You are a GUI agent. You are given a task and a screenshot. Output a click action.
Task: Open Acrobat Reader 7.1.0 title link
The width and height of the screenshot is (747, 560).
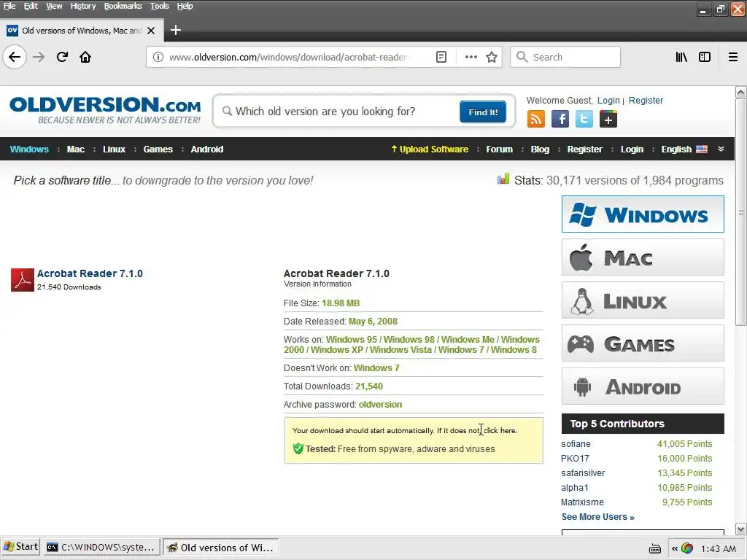click(90, 273)
